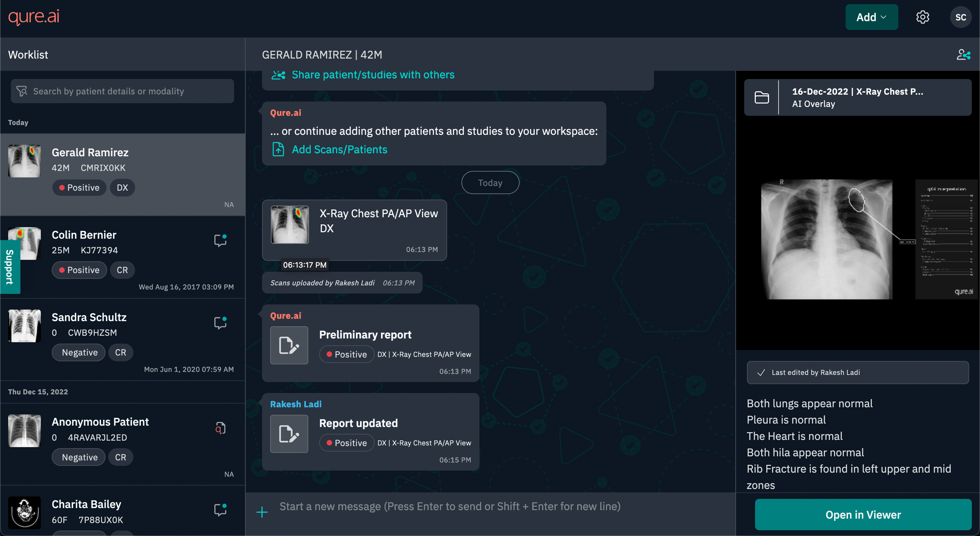Click the CR tag on Anonymous Patient
The height and width of the screenshot is (536, 980).
[120, 457]
